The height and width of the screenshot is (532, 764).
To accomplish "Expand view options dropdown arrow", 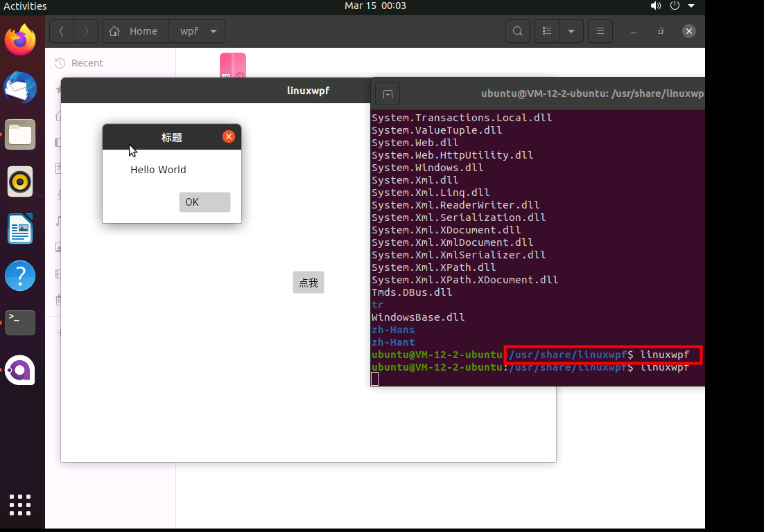I will pos(571,31).
